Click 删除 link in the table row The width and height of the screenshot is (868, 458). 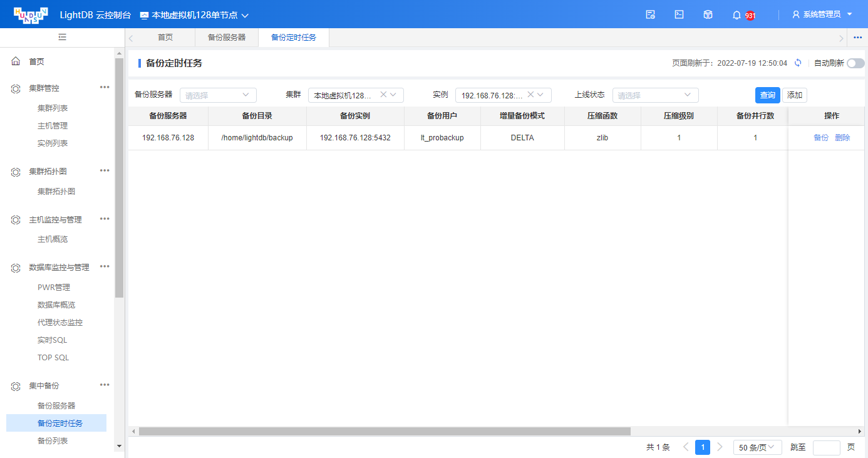tap(842, 138)
